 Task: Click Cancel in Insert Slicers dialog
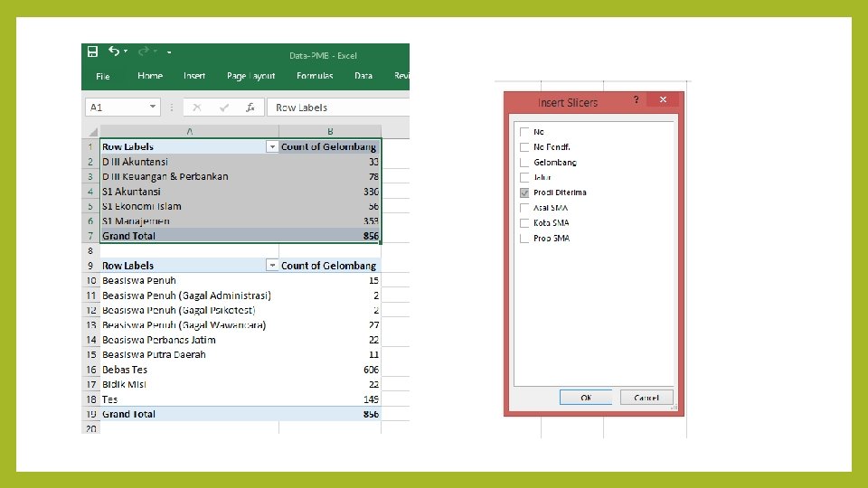(646, 398)
